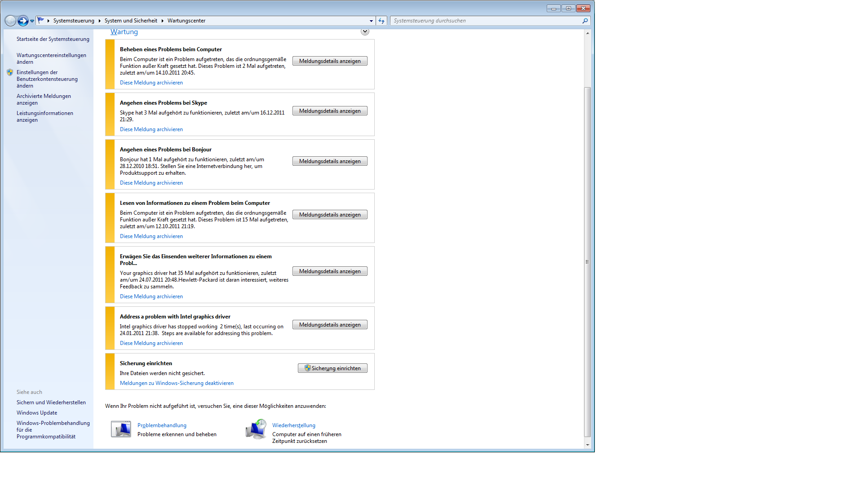The image size is (868, 486).
Task: Open recent pages dropdown arrow
Action: (32, 21)
